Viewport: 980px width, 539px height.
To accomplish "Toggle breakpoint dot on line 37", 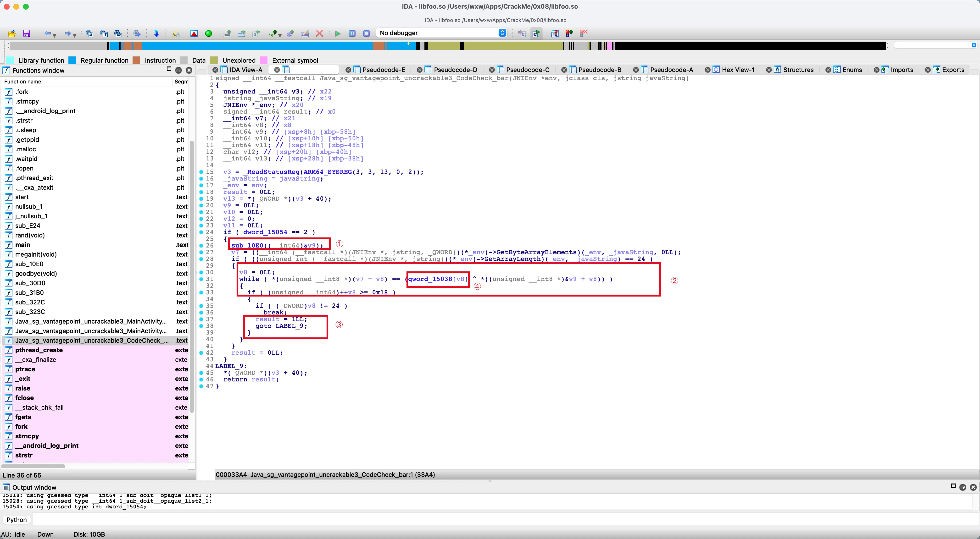I will tap(201, 319).
